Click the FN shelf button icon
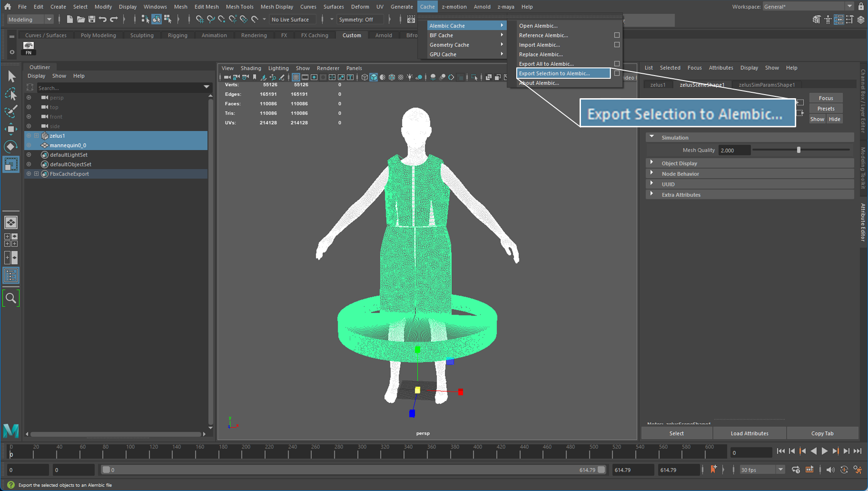 click(28, 48)
